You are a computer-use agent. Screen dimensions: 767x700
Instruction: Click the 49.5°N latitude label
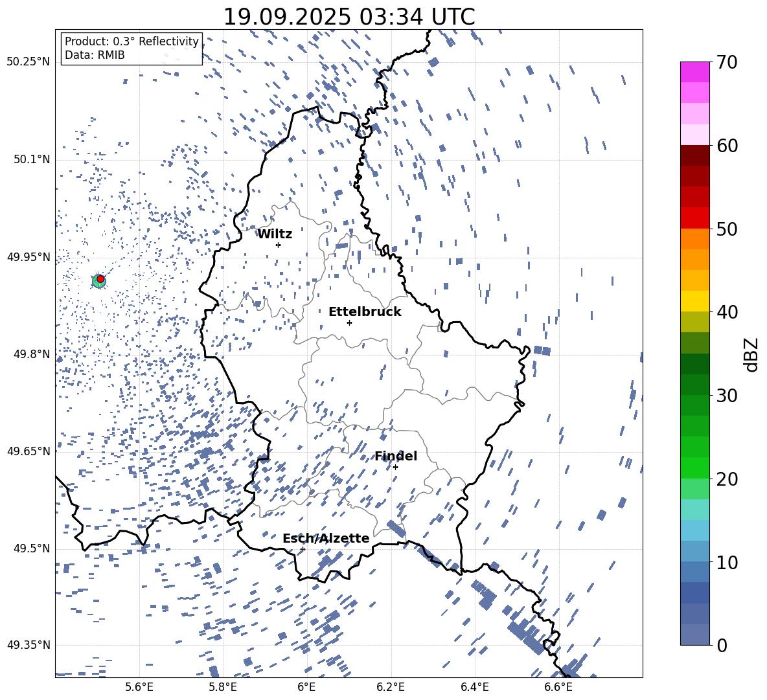(31, 548)
